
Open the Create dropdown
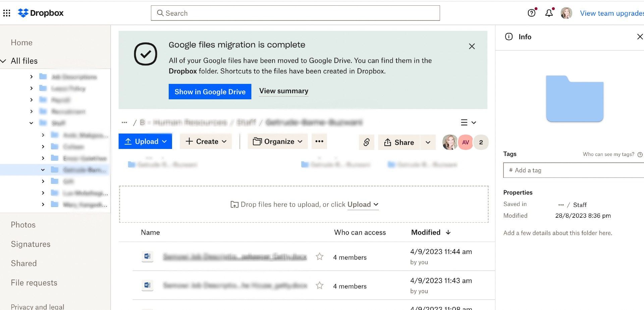pyautogui.click(x=206, y=141)
